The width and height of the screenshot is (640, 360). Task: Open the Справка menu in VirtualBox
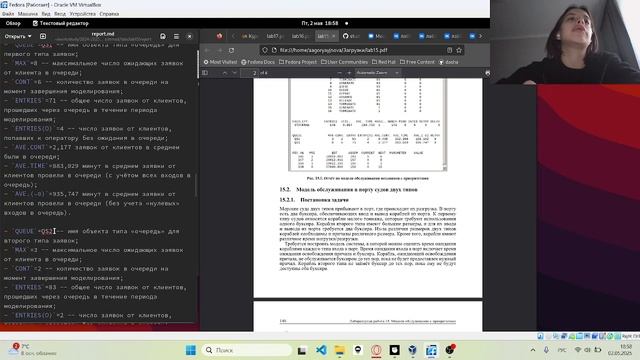pyautogui.click(x=109, y=14)
